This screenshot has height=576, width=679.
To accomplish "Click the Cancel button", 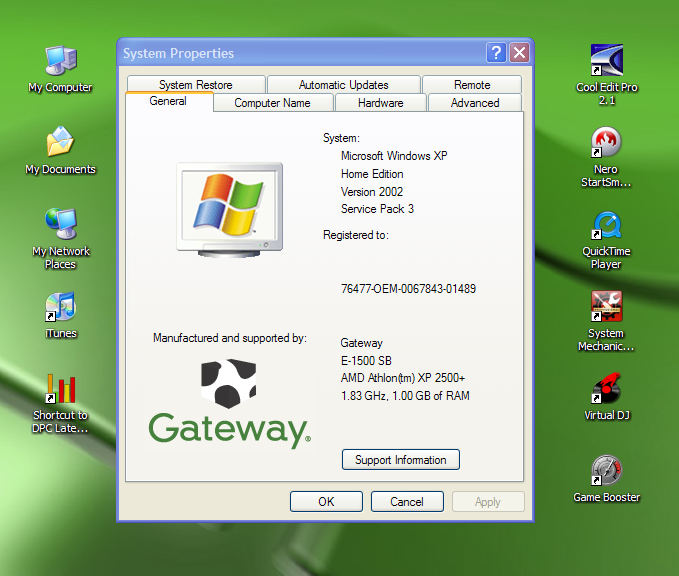I will (x=407, y=502).
